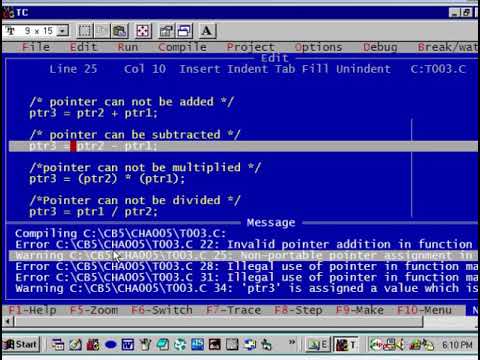Click the horizontal scrollbar track
480x360 pixels.
point(450,322)
